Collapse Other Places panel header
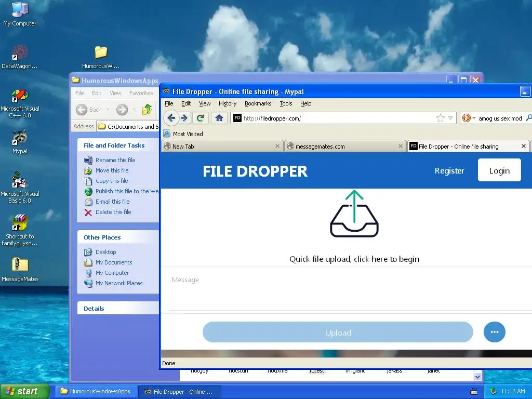Image resolution: width=532 pixels, height=399 pixels. click(118, 237)
